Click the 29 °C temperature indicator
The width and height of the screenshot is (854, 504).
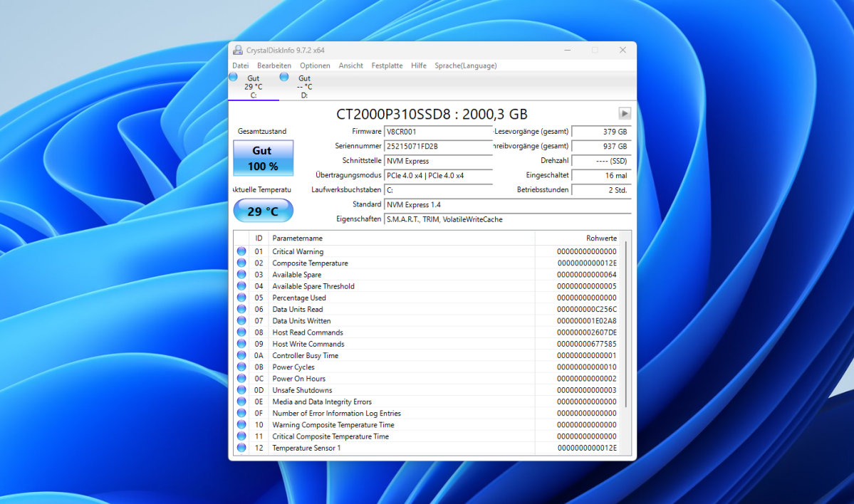263,210
